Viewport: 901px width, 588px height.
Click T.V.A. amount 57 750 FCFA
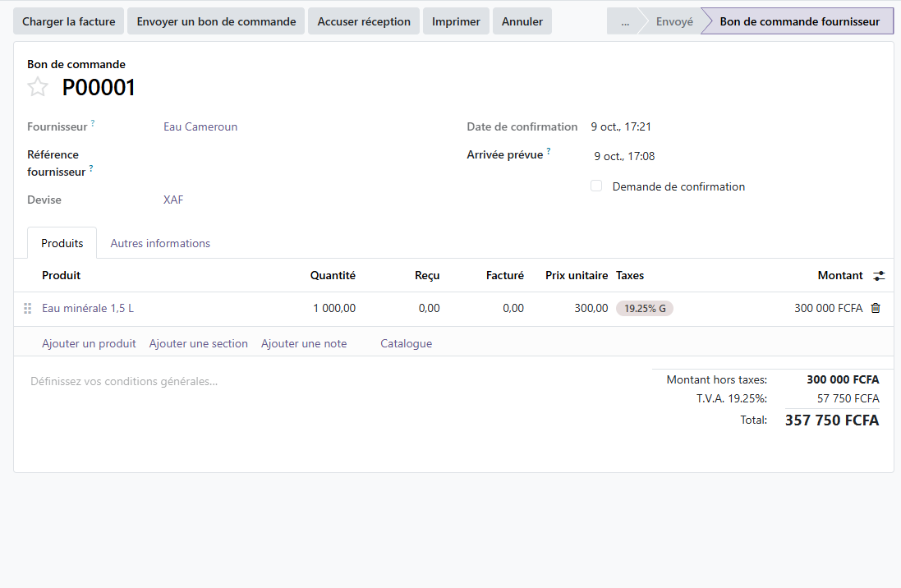coord(848,399)
